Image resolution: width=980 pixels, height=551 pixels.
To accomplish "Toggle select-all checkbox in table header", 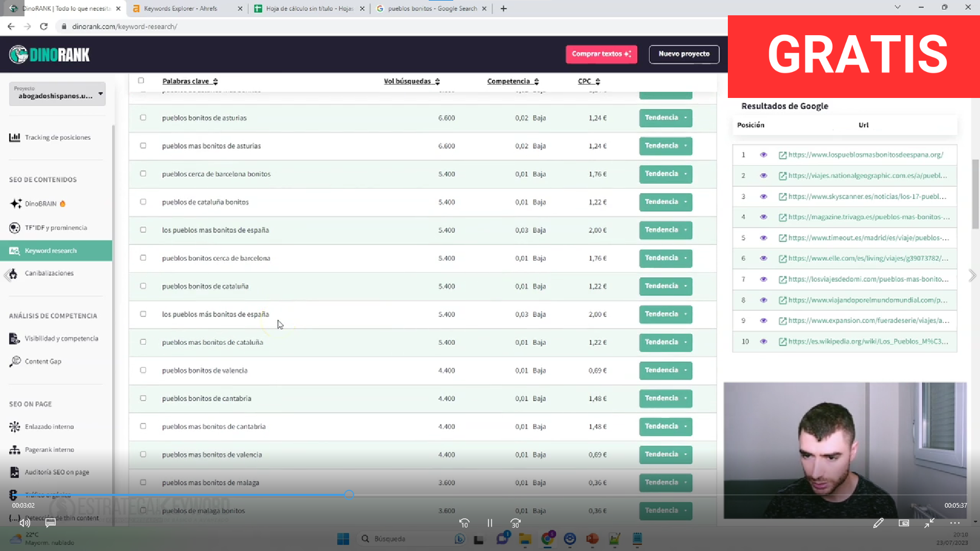I will (141, 80).
